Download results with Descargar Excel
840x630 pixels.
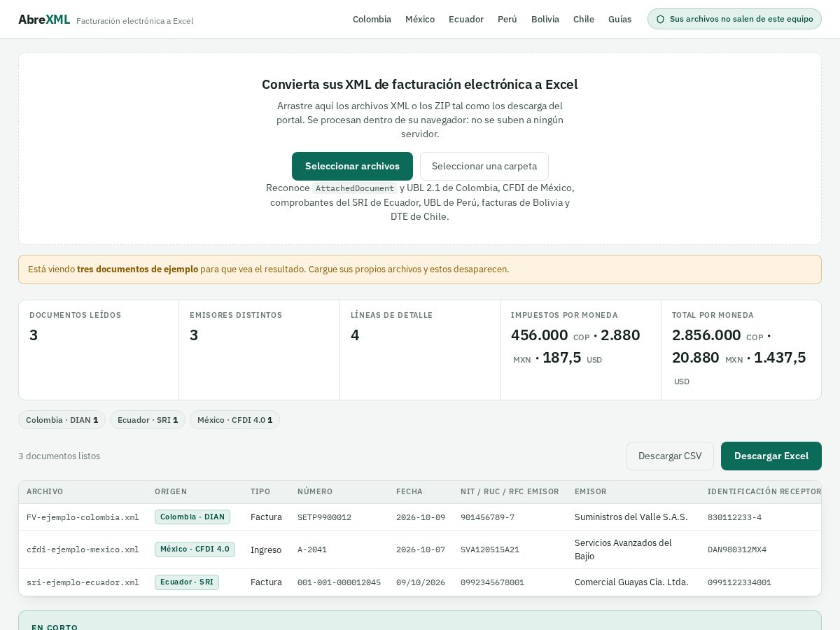coord(771,456)
